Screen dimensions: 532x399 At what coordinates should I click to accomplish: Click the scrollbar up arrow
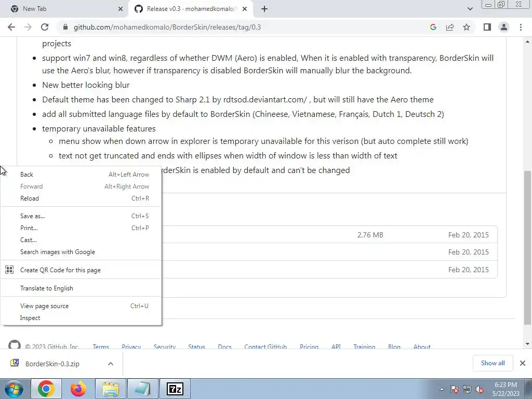click(528, 42)
